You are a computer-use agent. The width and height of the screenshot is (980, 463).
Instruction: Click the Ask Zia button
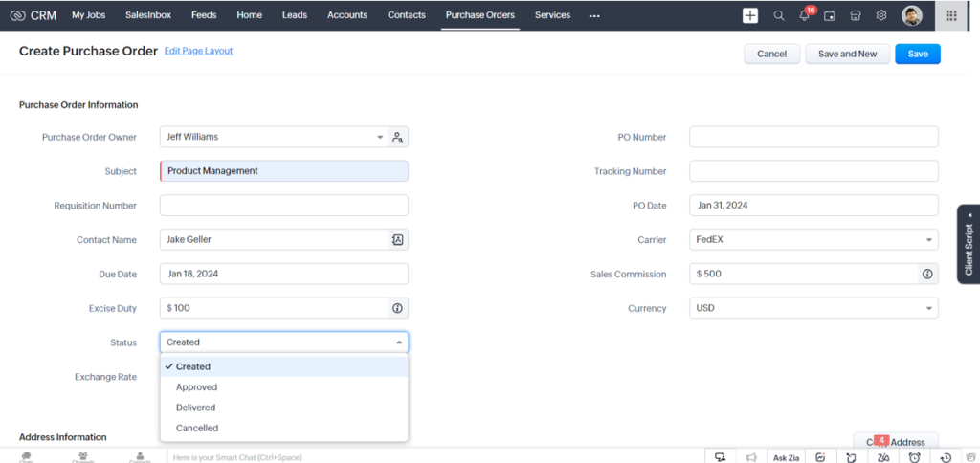(787, 457)
